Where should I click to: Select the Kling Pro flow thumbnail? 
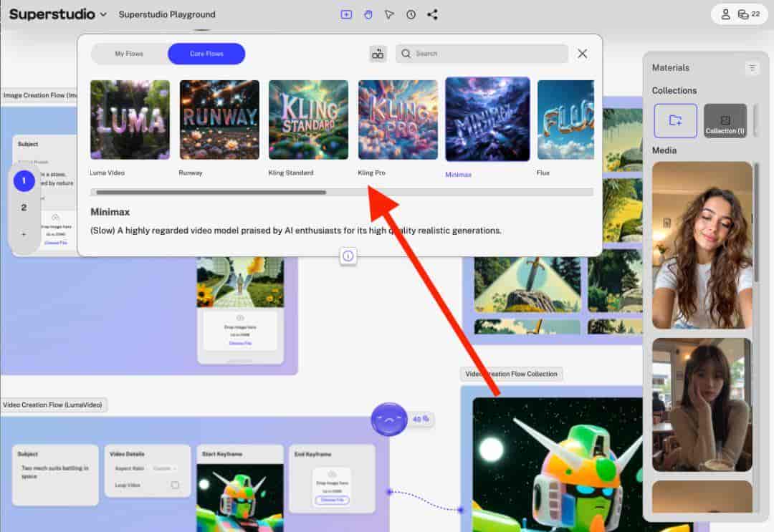click(x=398, y=120)
